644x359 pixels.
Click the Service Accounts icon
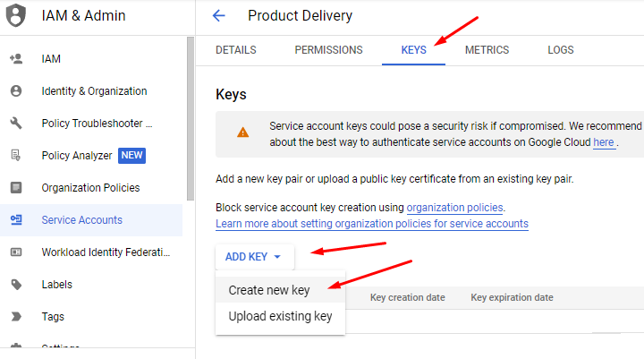click(x=16, y=219)
